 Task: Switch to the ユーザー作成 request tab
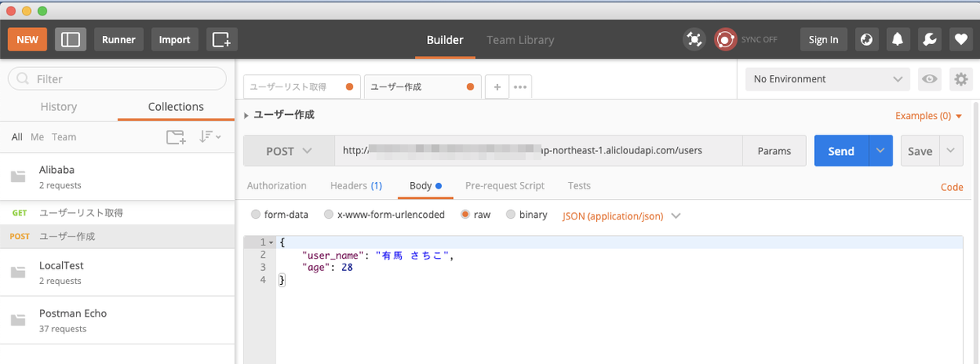point(422,87)
